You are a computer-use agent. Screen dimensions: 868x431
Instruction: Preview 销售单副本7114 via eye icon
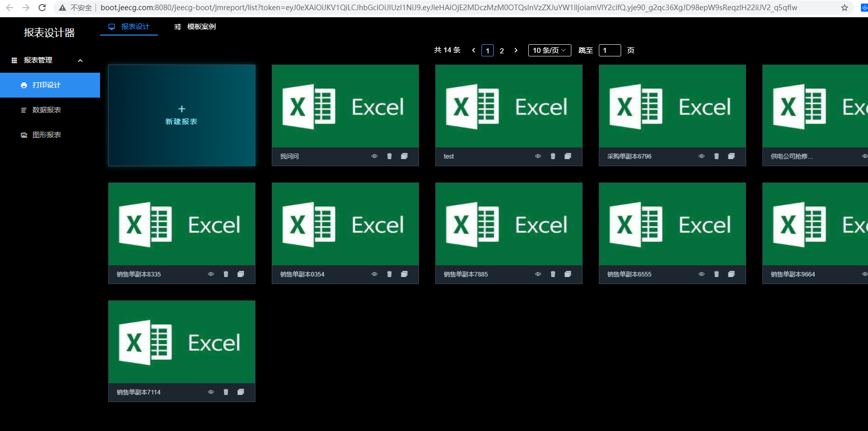tap(211, 392)
